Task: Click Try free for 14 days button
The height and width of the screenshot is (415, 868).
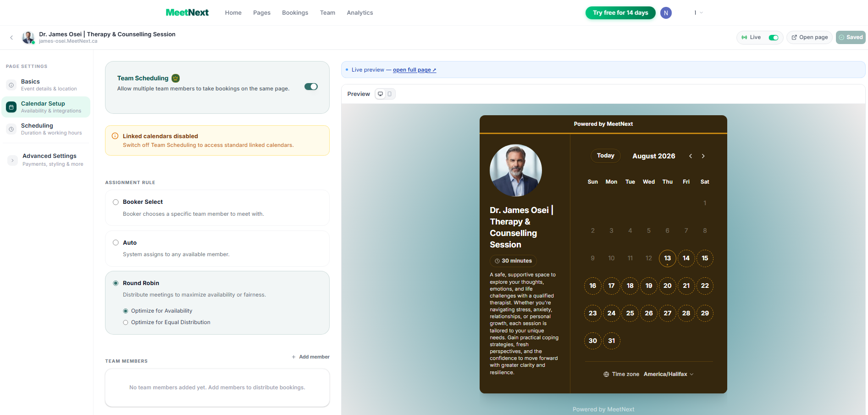Action: (620, 13)
